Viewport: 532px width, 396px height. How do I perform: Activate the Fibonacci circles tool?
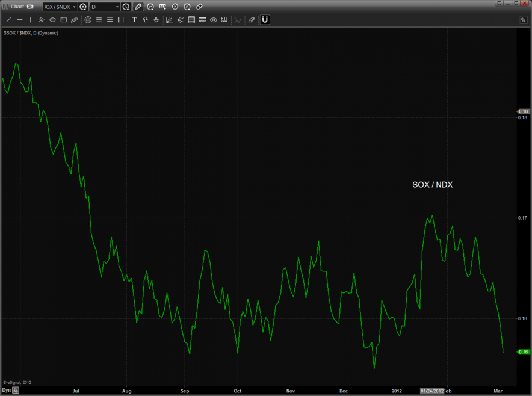88,20
